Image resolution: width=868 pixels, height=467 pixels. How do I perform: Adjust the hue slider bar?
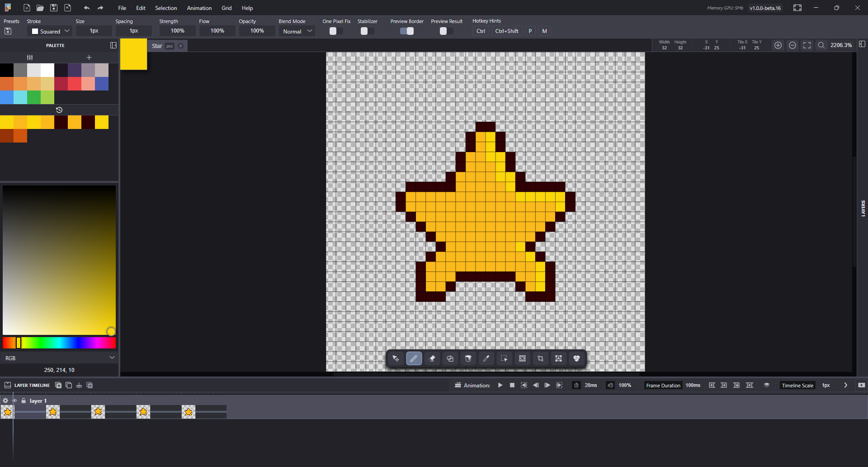(x=59, y=343)
